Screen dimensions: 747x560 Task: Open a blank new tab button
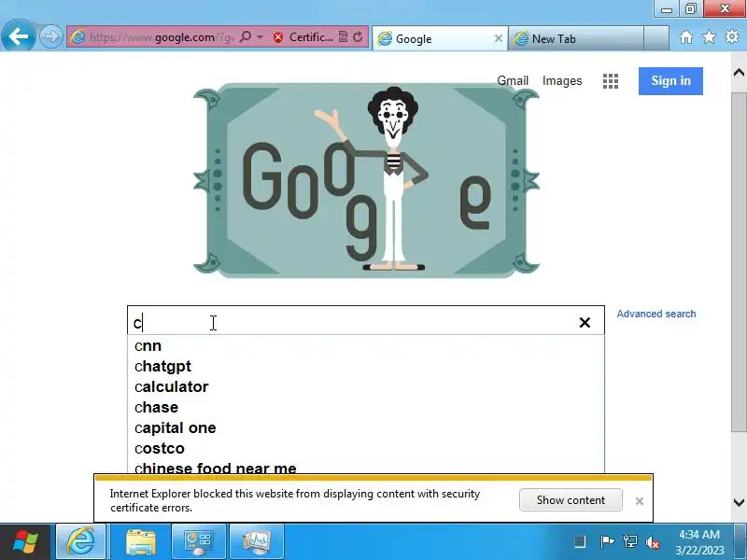(x=656, y=38)
